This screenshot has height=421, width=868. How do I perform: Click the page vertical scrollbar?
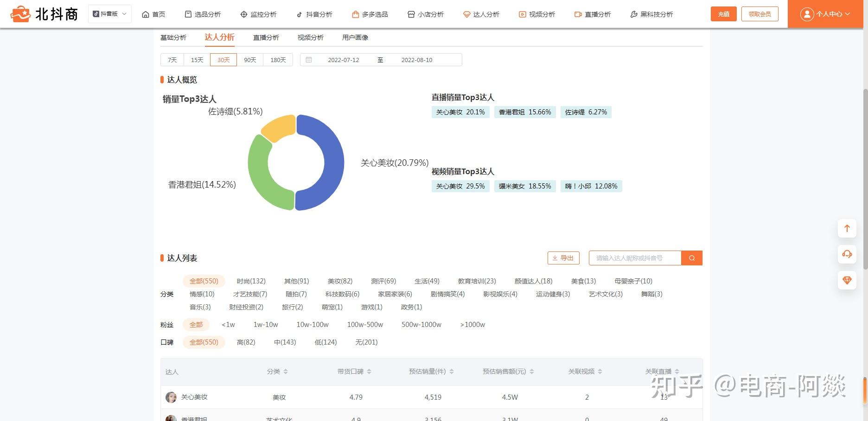coord(865,178)
